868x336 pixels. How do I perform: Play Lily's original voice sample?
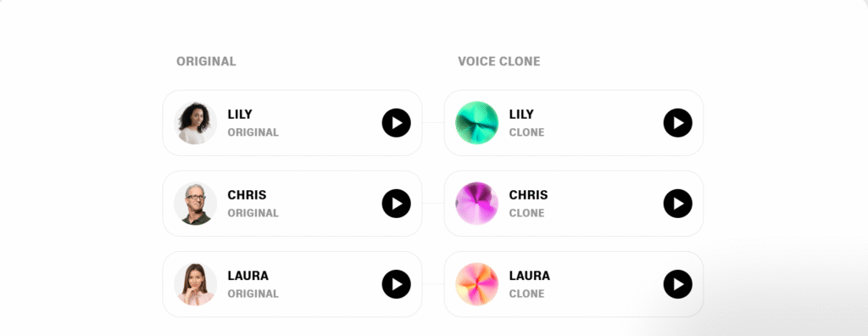tap(397, 122)
